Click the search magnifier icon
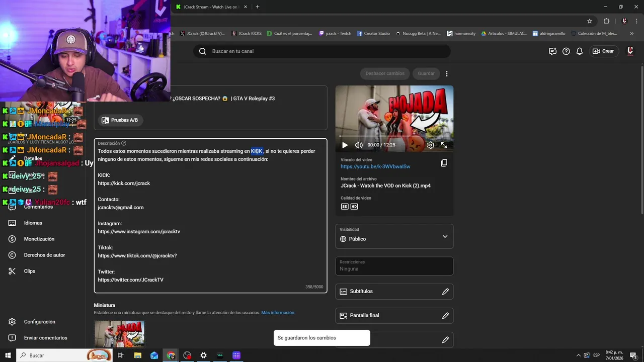 [x=202, y=51]
